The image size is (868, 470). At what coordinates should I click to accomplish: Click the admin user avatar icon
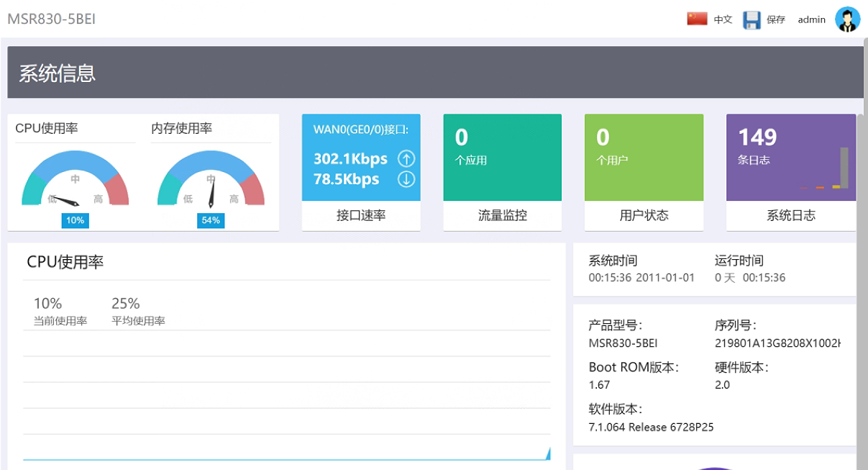click(x=847, y=19)
